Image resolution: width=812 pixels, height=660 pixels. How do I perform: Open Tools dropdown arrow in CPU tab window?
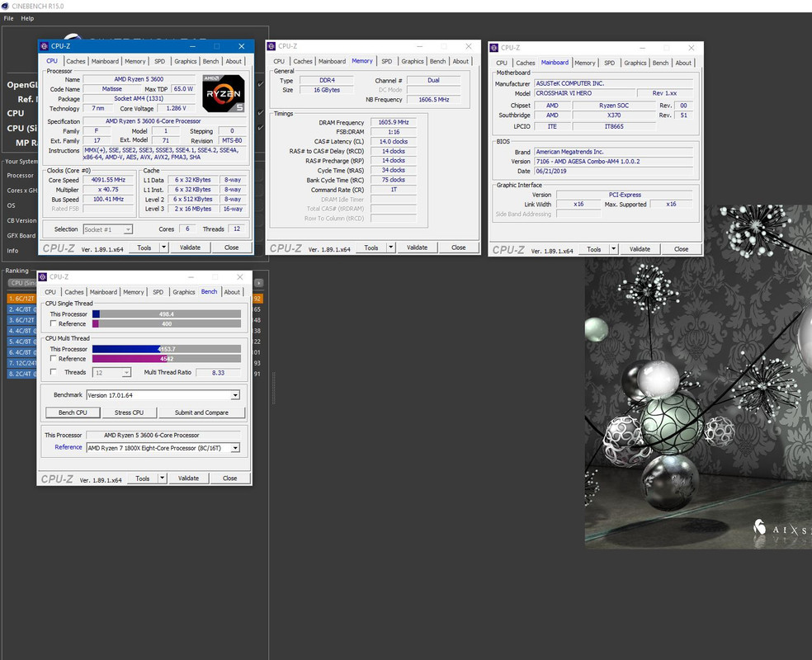click(163, 247)
